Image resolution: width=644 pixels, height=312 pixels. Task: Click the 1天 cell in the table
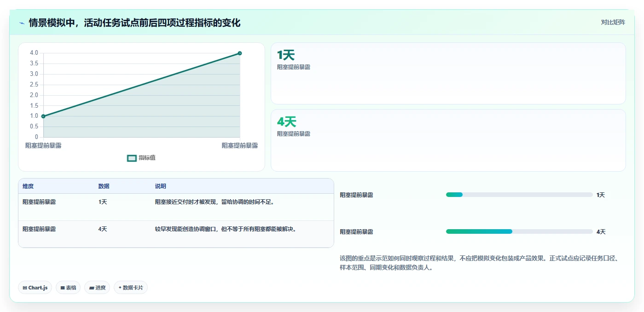coord(103,202)
